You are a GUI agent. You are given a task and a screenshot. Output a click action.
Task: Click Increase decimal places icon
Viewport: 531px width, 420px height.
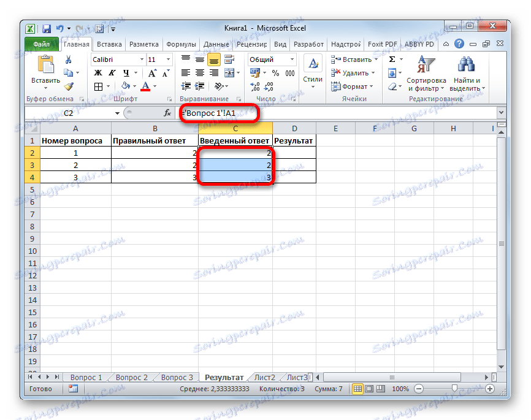point(254,86)
